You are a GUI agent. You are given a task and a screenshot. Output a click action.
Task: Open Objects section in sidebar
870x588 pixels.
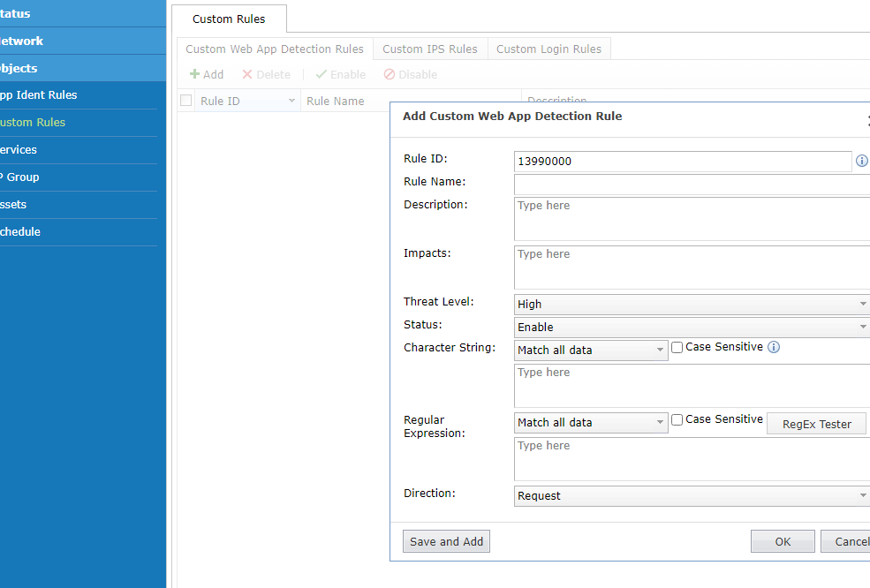click(83, 68)
